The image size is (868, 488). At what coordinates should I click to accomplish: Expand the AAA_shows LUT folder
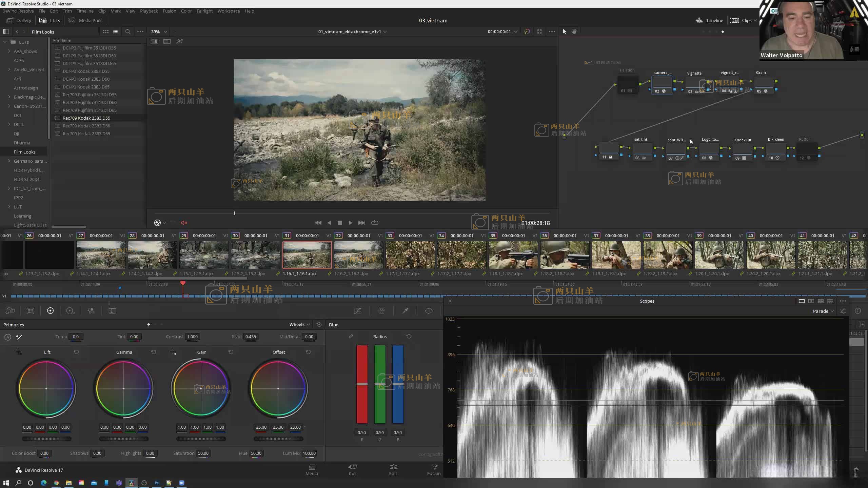(9, 51)
